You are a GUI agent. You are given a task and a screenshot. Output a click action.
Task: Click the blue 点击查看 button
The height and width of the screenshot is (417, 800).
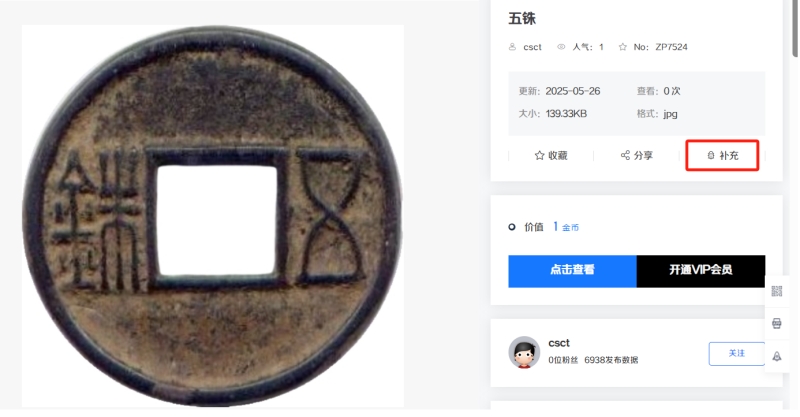pos(572,271)
